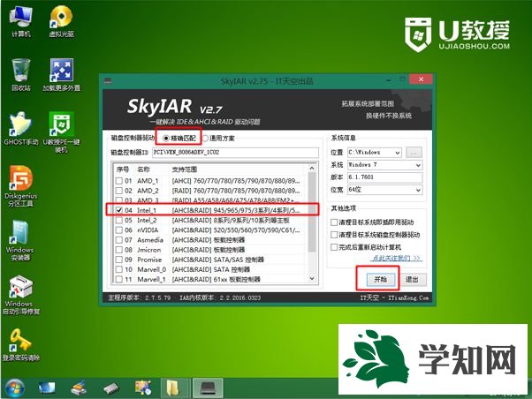Image resolution: width=532 pixels, height=399 pixels.
Task: Select the 精确匹配 radio button
Action: click(x=166, y=139)
